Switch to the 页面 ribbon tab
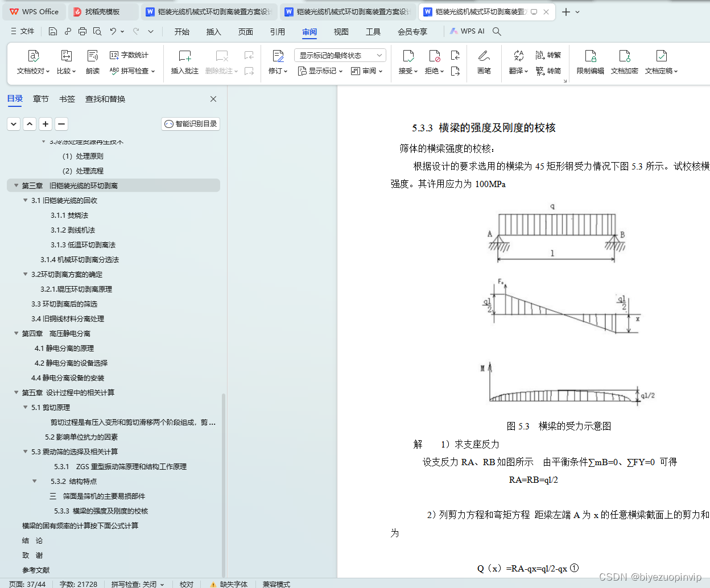 click(246, 32)
